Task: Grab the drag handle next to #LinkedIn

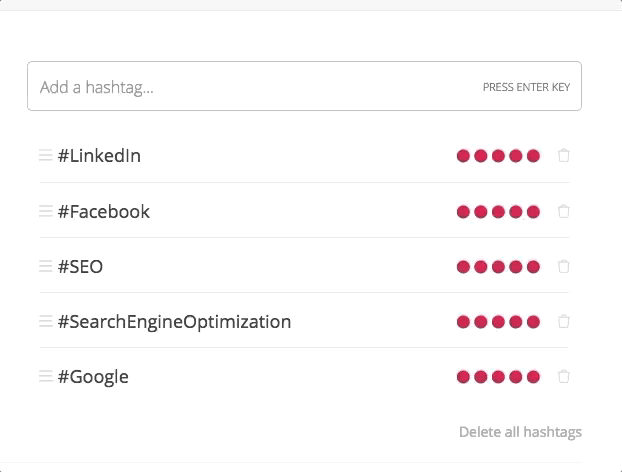Action: click(x=46, y=155)
